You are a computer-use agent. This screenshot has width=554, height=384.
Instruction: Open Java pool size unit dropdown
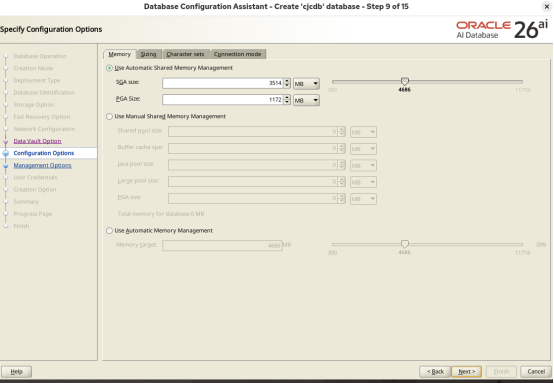point(363,165)
